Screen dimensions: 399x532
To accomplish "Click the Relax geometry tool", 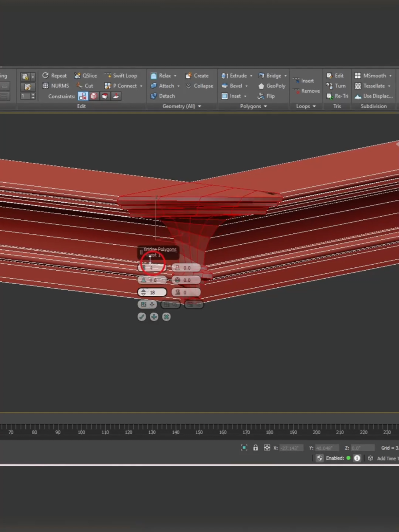I will point(161,76).
